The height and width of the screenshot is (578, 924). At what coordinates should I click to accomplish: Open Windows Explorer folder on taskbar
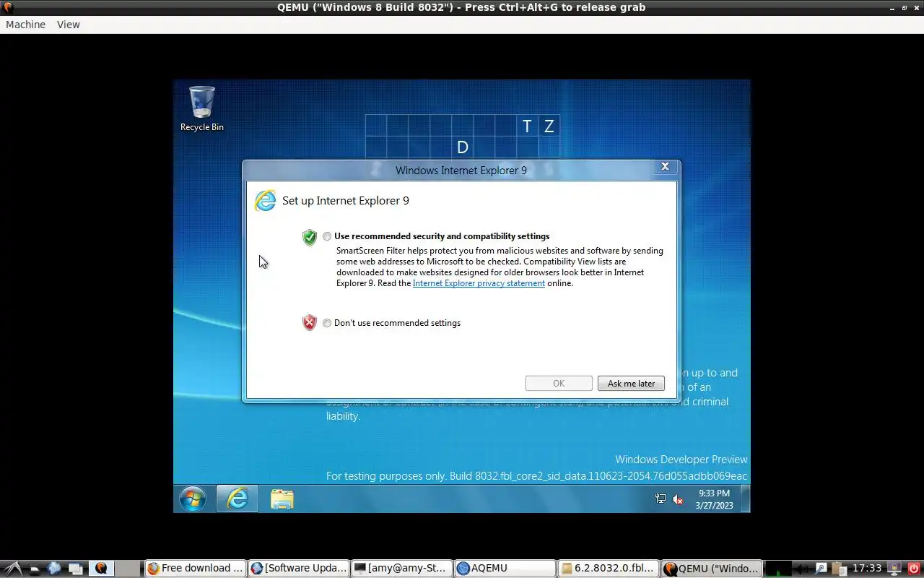282,499
